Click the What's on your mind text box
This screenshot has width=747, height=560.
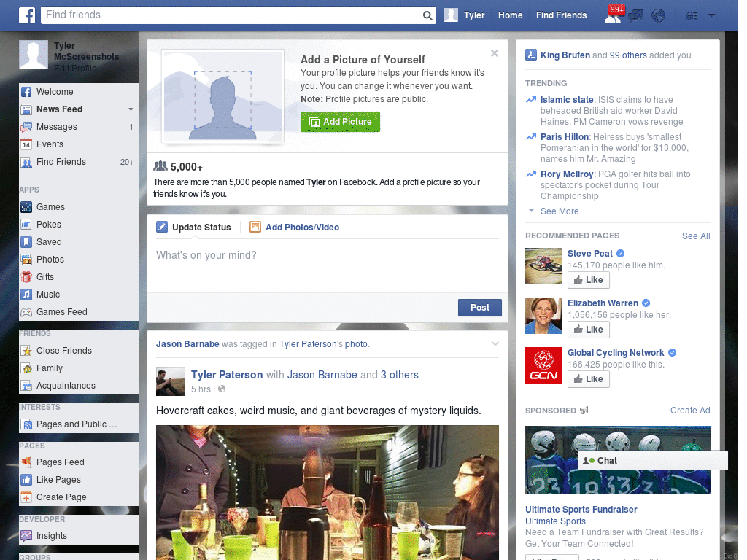point(328,265)
